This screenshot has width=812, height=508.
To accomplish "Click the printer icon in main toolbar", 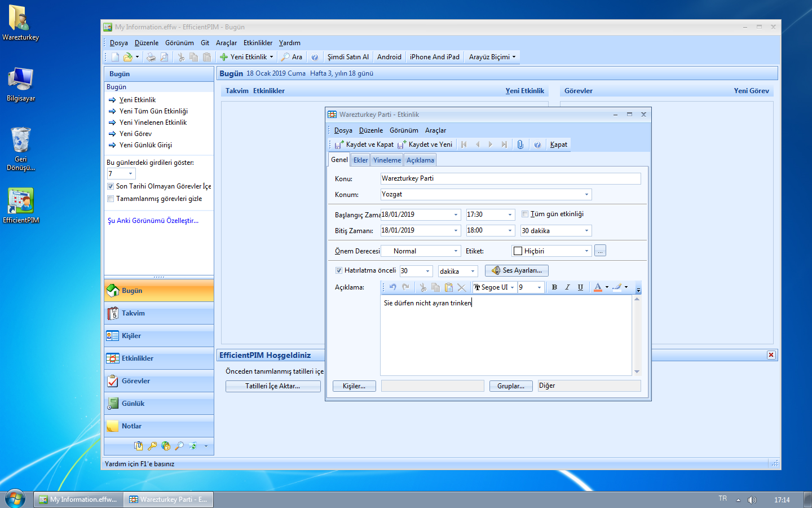I will click(151, 57).
